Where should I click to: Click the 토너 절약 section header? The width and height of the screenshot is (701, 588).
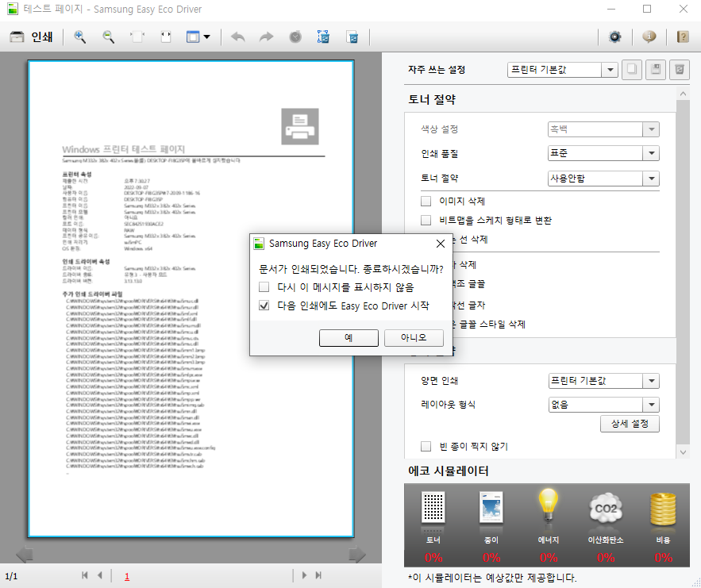click(x=432, y=99)
